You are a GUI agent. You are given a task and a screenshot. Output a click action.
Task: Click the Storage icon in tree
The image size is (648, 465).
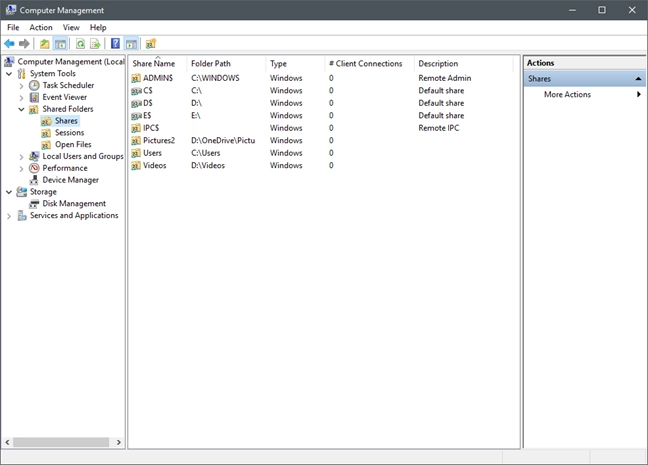click(x=21, y=192)
